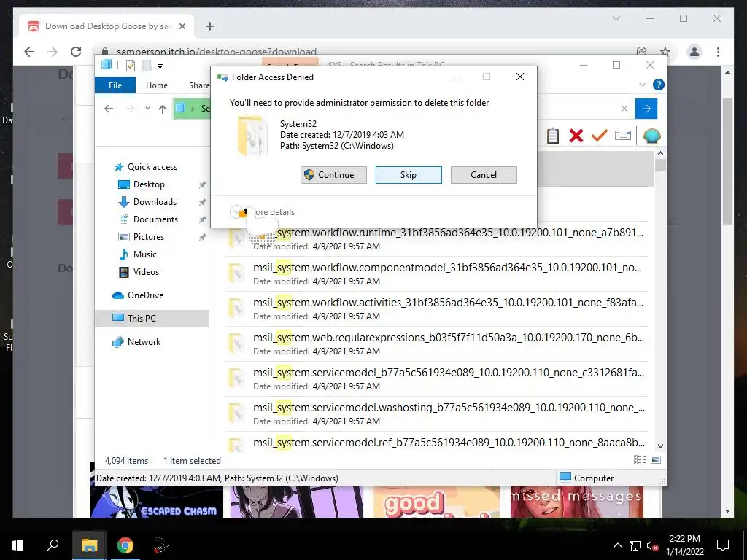Select system.workflow.runtime folder result
The image size is (747, 560).
coord(436,239)
